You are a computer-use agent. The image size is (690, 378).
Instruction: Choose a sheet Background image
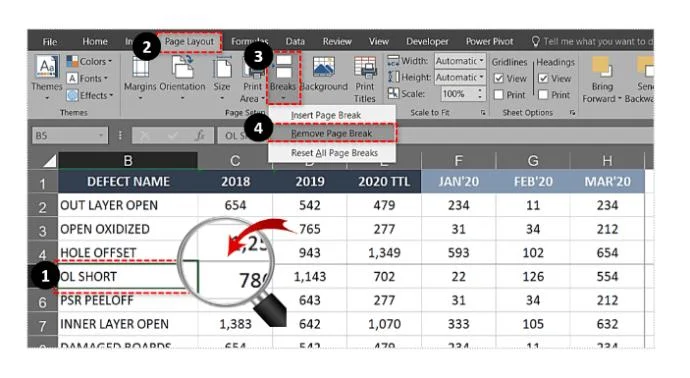coord(324,75)
